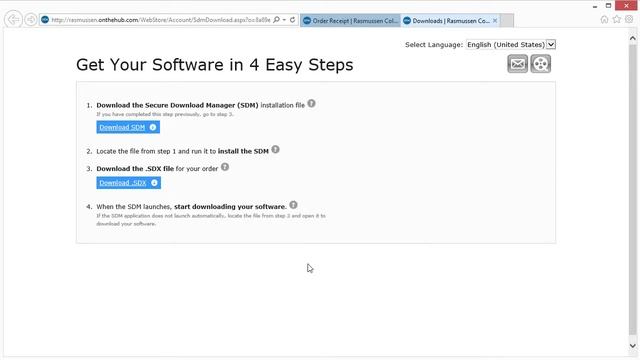Viewport: 640px width, 360px height.
Task: Click step 4 text start downloading your software
Action: (x=231, y=207)
